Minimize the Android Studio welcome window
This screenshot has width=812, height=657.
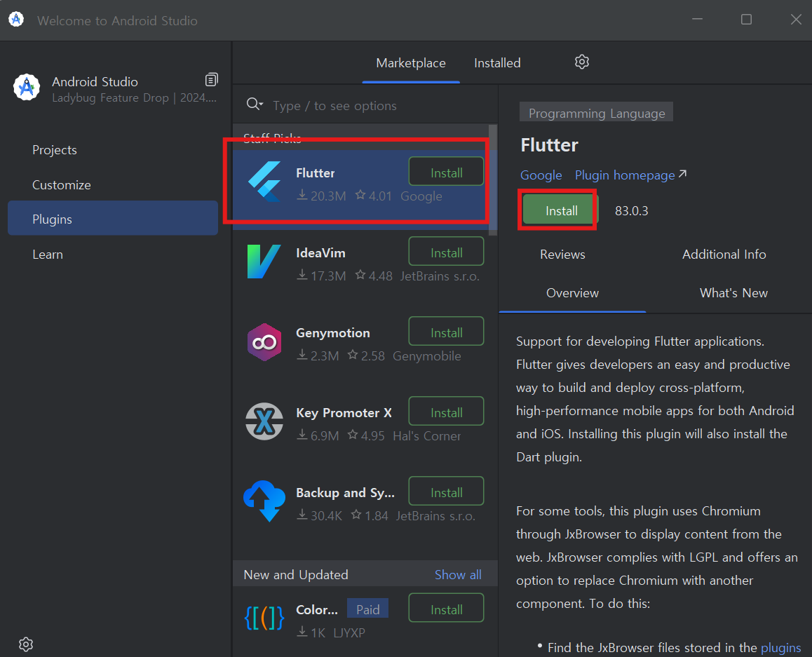(x=697, y=19)
